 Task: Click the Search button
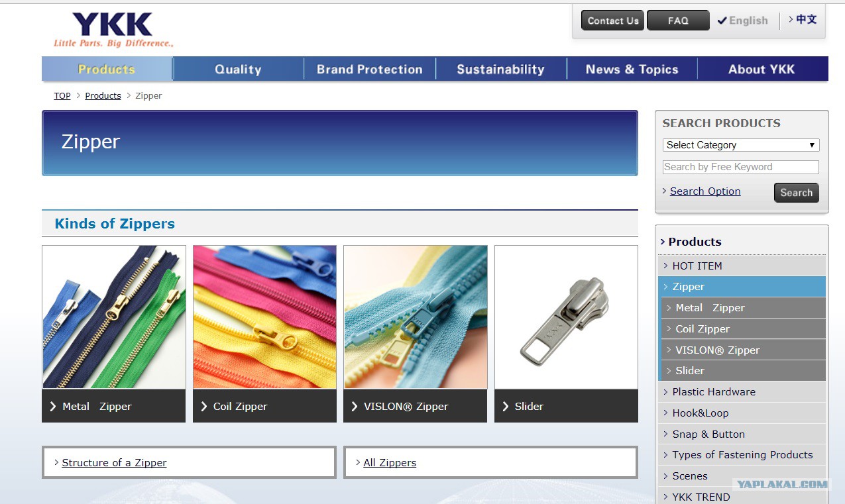click(797, 193)
